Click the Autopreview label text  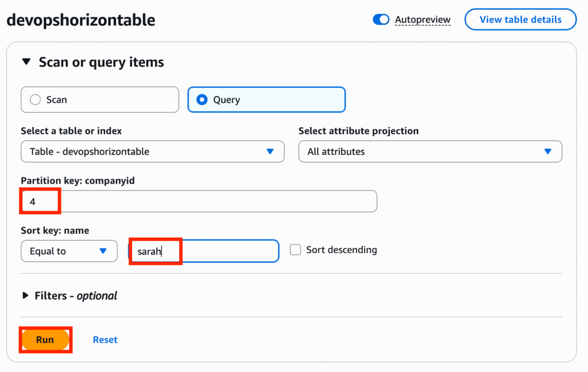pyautogui.click(x=423, y=20)
